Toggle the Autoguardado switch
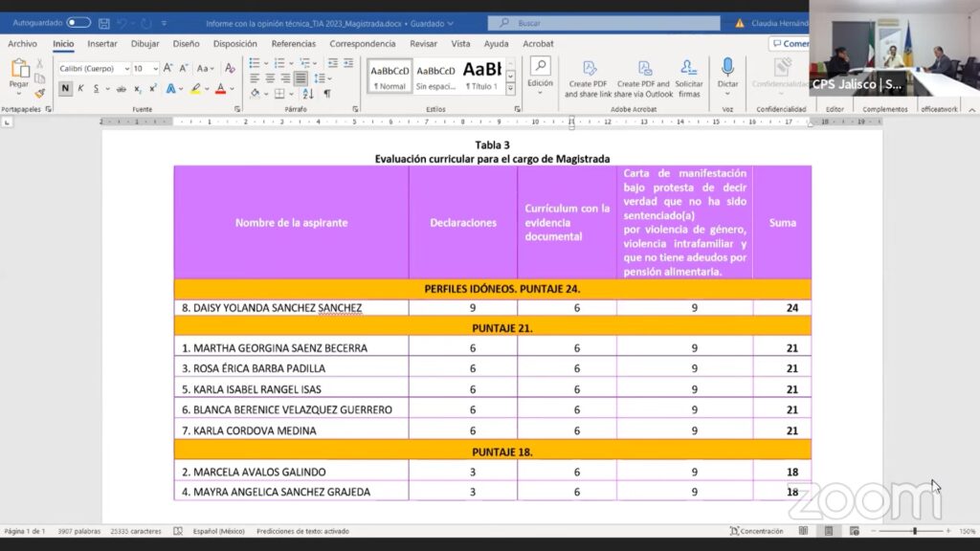Viewport: 980px width, 551px height. (78, 23)
